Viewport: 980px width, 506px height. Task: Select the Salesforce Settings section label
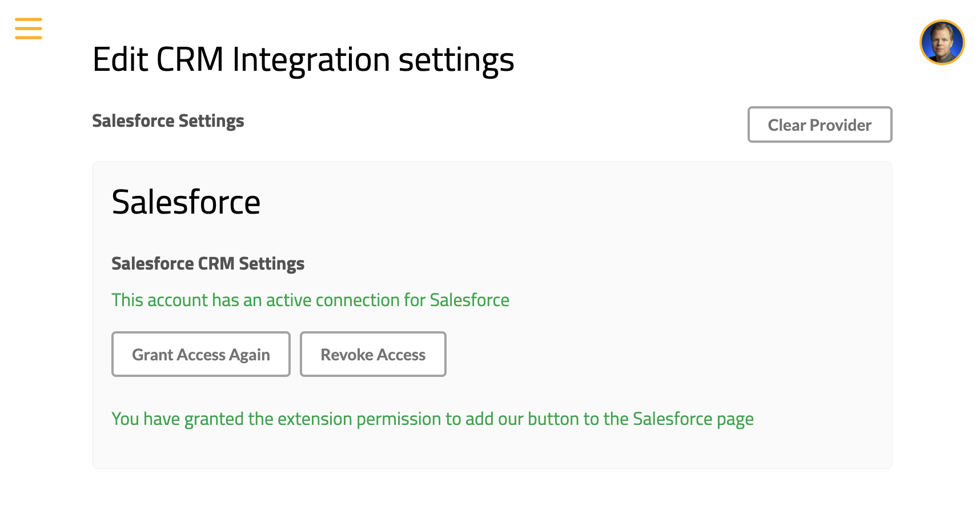168,121
